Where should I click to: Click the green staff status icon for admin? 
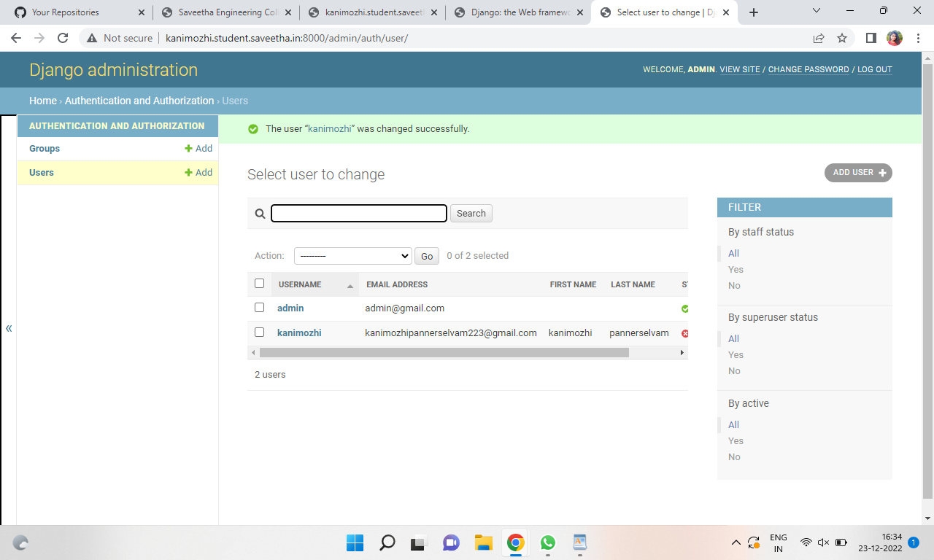click(685, 308)
